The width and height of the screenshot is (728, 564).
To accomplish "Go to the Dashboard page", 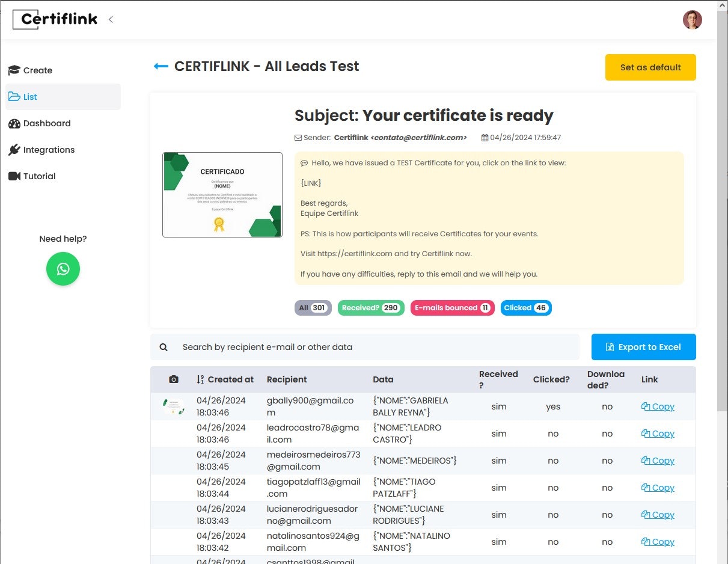I will pos(63,123).
